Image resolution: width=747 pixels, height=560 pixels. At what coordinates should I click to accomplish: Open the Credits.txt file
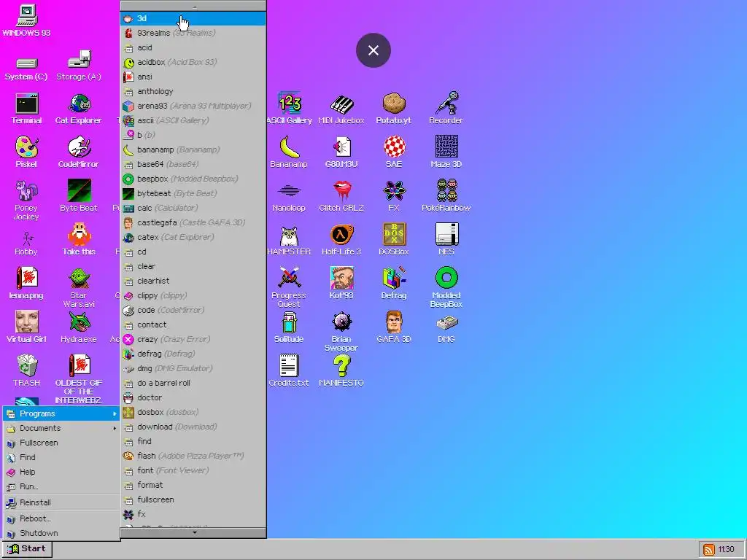(289, 370)
